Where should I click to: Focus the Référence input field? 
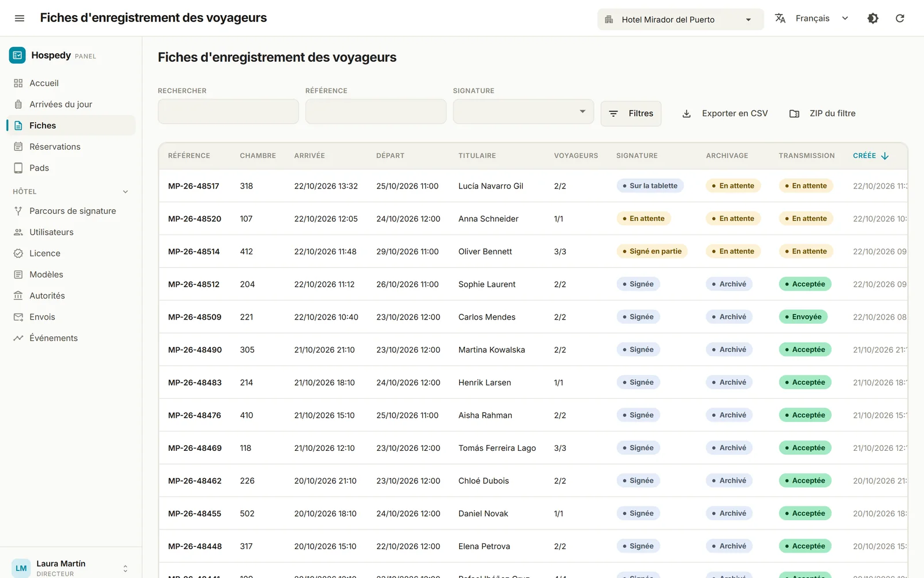[x=376, y=112]
